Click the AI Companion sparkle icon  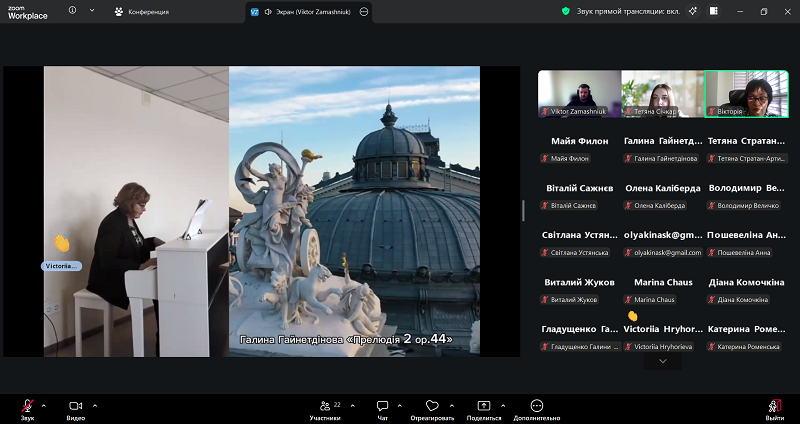pyautogui.click(x=690, y=11)
